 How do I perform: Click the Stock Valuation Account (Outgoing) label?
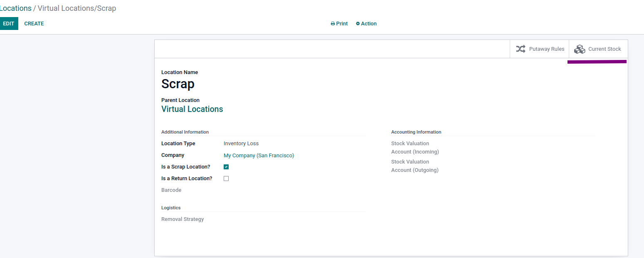tap(415, 166)
